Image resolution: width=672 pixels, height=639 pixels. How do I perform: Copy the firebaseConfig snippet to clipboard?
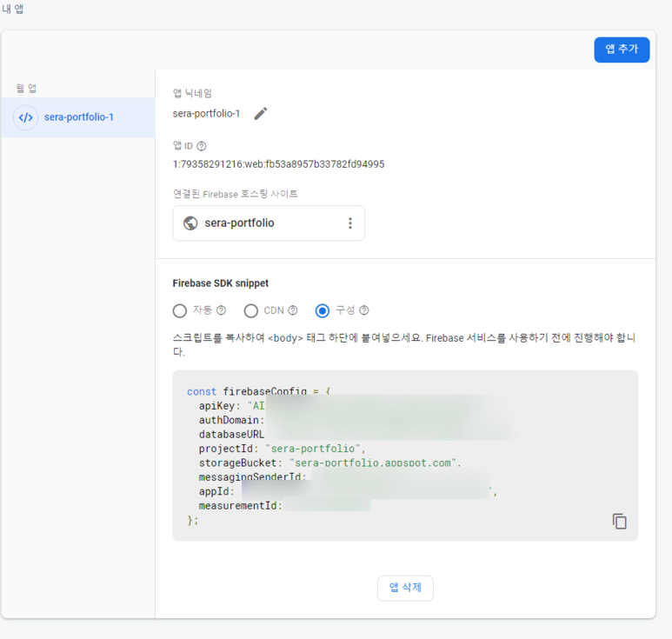[x=619, y=522]
